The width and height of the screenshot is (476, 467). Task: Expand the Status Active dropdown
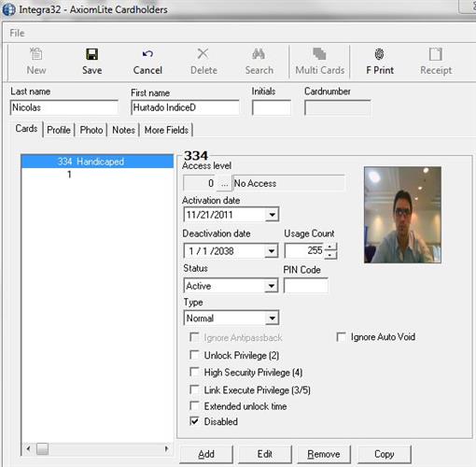pos(272,286)
